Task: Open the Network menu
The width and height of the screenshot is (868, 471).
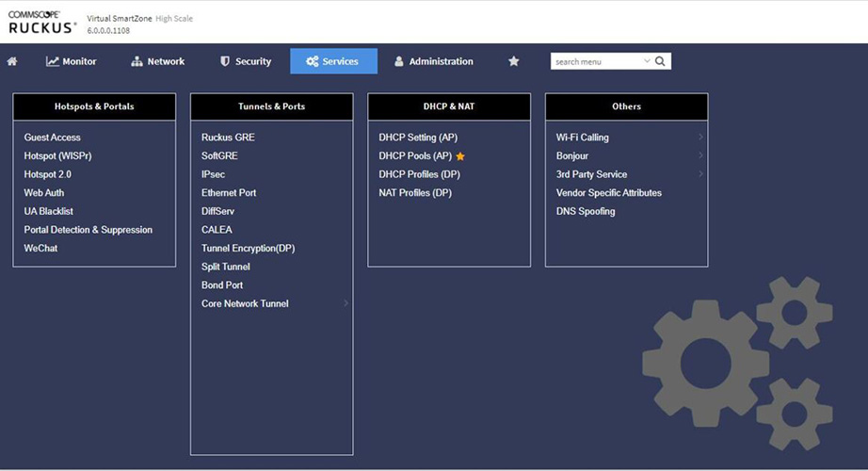Action: pos(157,61)
